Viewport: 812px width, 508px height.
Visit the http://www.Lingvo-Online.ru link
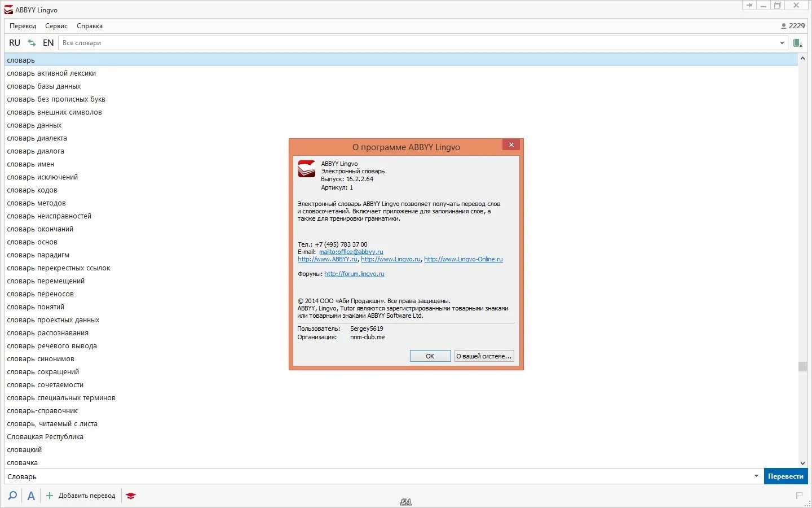point(464,259)
